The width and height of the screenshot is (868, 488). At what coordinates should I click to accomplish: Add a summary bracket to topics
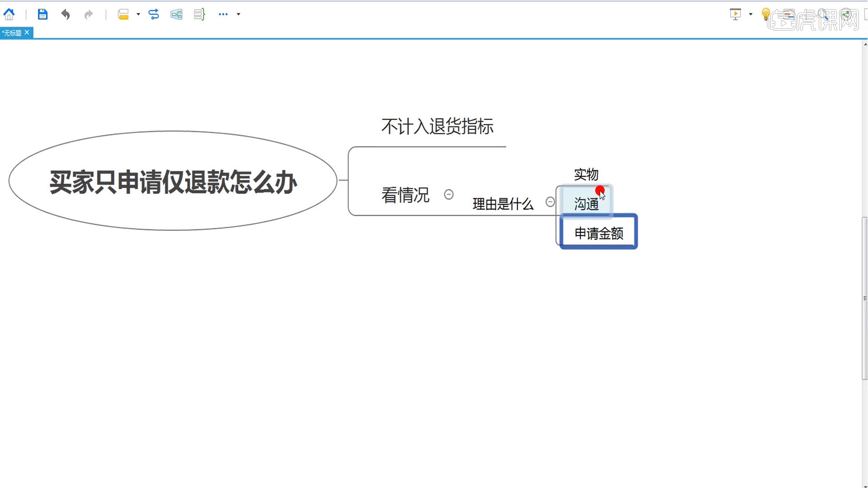coord(199,14)
